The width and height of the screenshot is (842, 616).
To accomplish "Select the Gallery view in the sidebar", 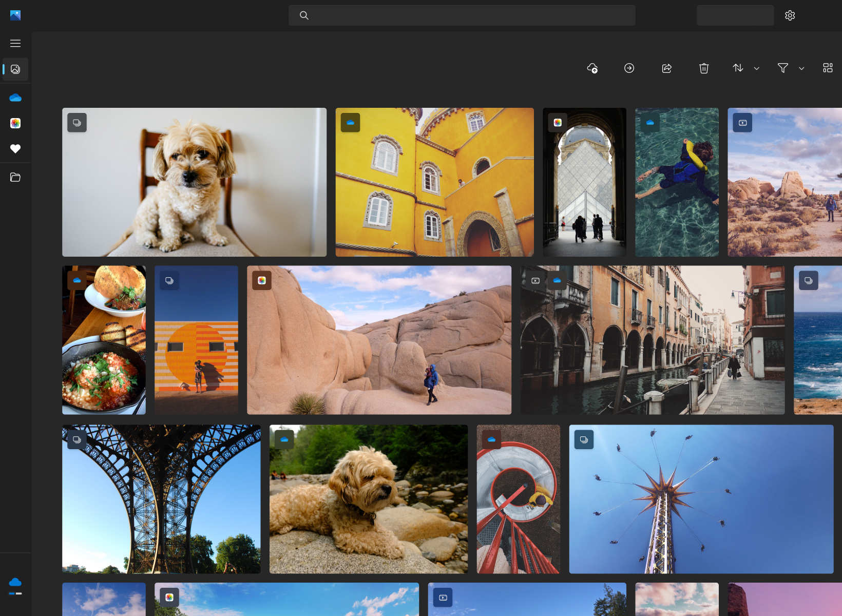I will pyautogui.click(x=15, y=69).
